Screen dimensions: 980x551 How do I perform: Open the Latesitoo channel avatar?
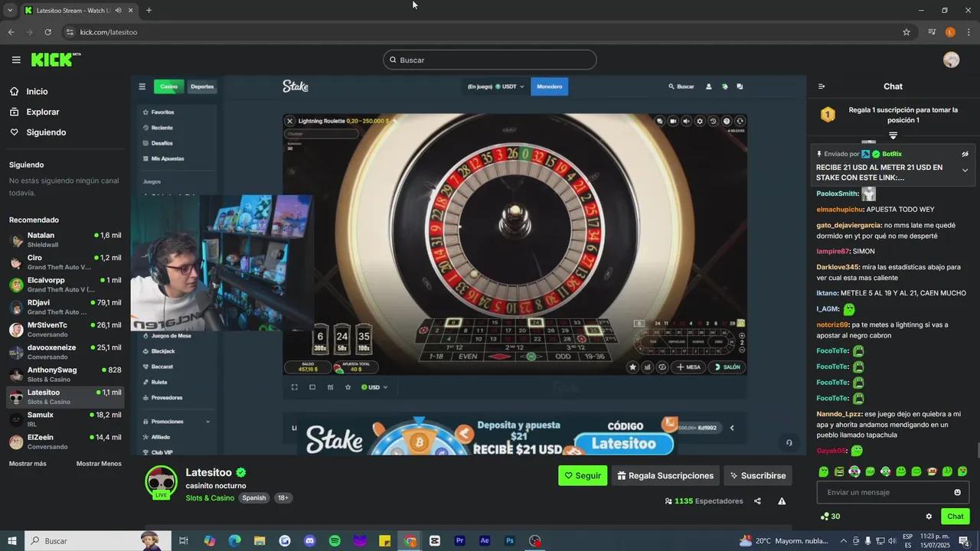click(x=162, y=481)
